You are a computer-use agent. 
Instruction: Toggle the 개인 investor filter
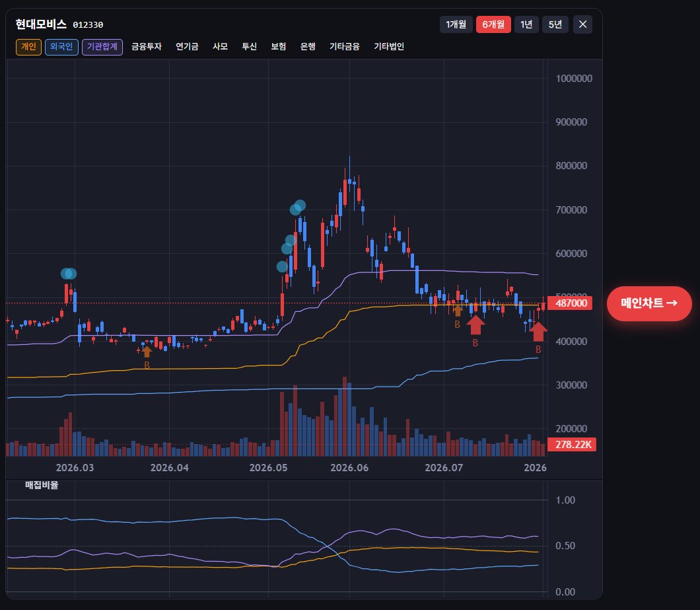[x=28, y=46]
